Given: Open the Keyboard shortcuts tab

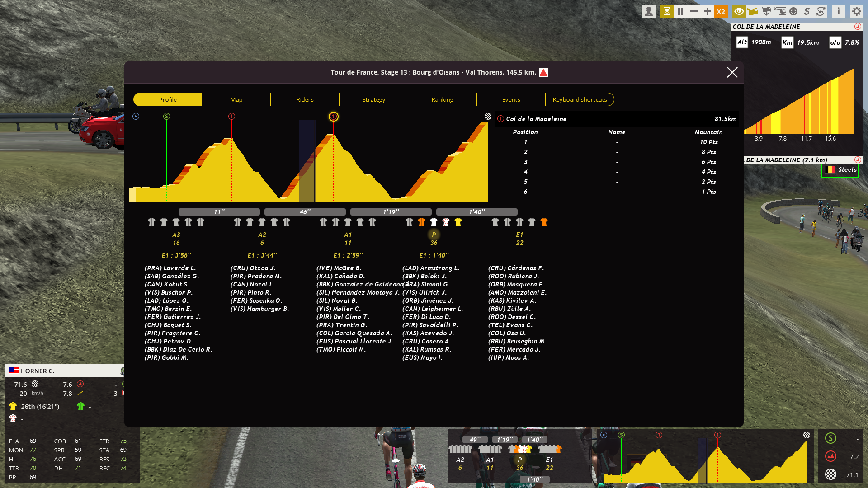Looking at the screenshot, I should coord(580,99).
